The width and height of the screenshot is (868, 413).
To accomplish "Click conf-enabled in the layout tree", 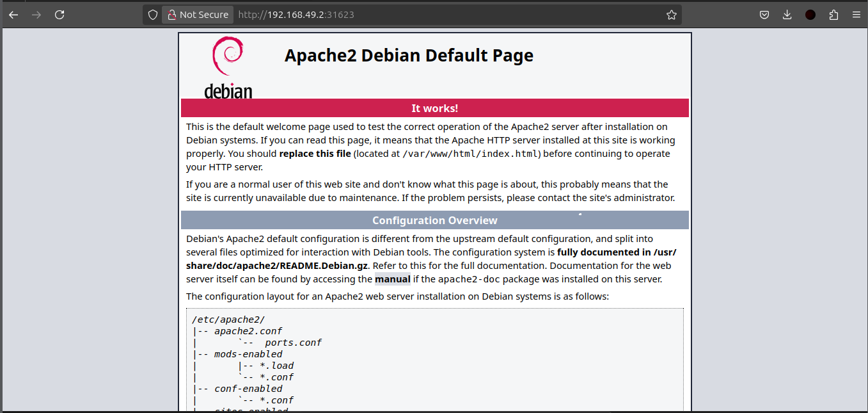I will pos(248,389).
